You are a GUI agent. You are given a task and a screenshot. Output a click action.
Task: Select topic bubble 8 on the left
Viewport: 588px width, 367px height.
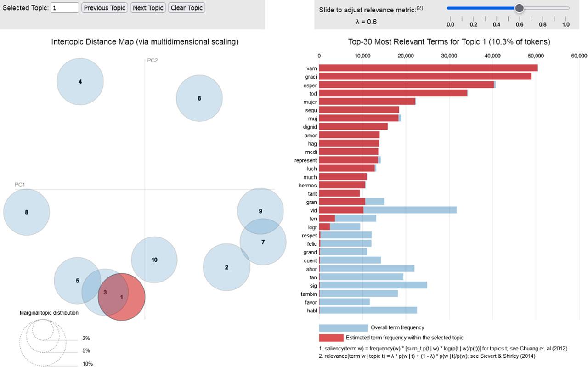(x=26, y=212)
